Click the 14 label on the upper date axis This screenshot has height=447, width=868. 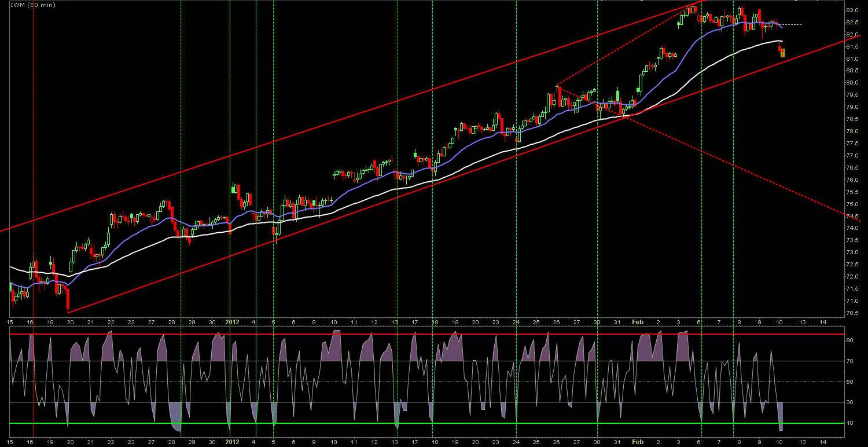(x=822, y=321)
